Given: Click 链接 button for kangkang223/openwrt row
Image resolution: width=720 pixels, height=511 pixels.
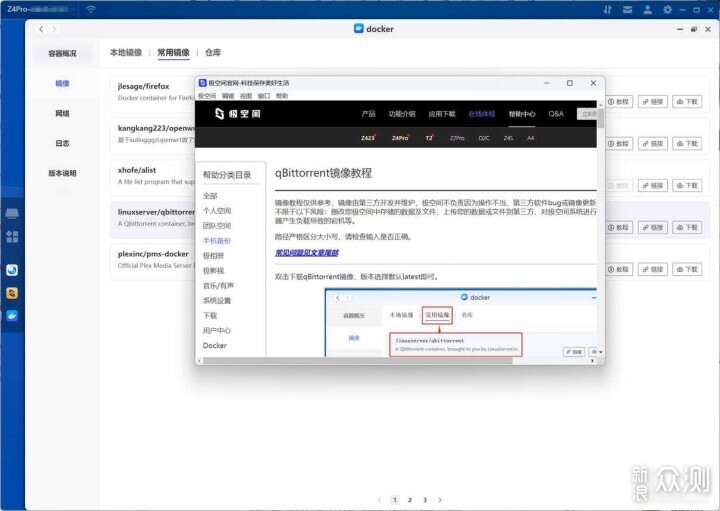Looking at the screenshot, I should coord(652,144).
